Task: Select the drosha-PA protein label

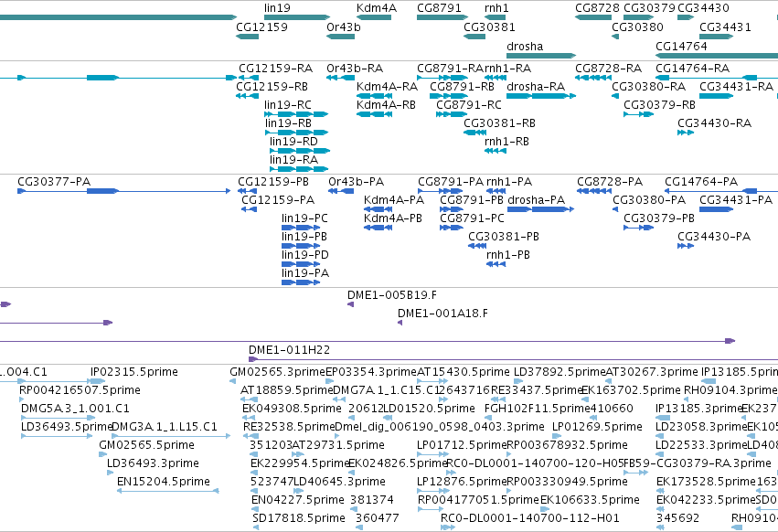Action: pyautogui.click(x=537, y=200)
